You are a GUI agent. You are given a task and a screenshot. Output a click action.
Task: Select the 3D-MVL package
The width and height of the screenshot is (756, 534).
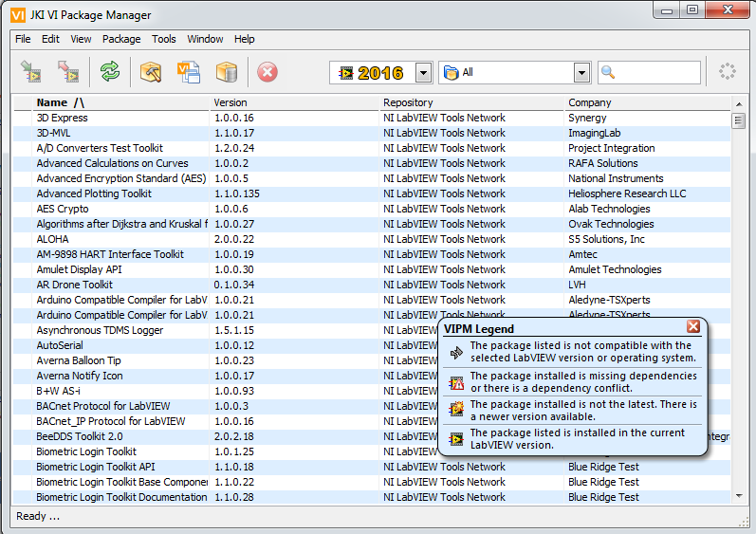371,133
